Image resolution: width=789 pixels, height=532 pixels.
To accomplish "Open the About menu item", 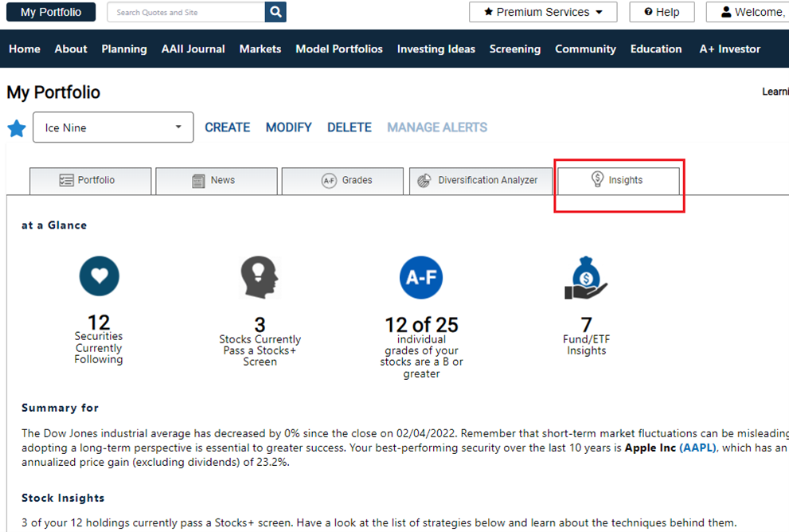I will point(71,49).
